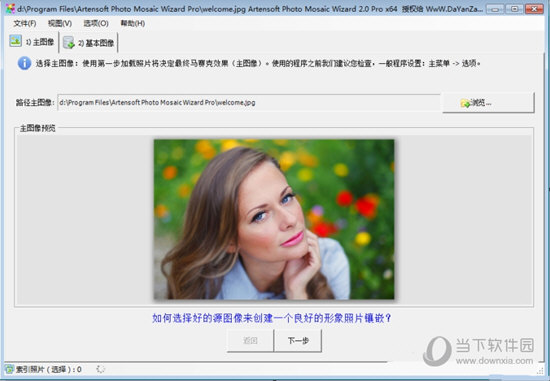Viewport: 550px width, 381px height.
Task: Click the base images database icon
Action: pos(69,42)
